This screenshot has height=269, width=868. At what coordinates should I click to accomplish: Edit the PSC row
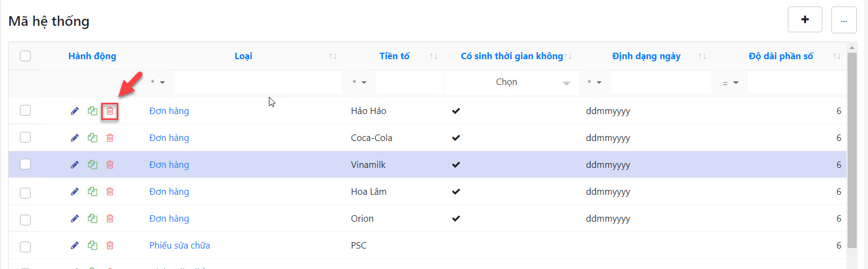tap(75, 245)
